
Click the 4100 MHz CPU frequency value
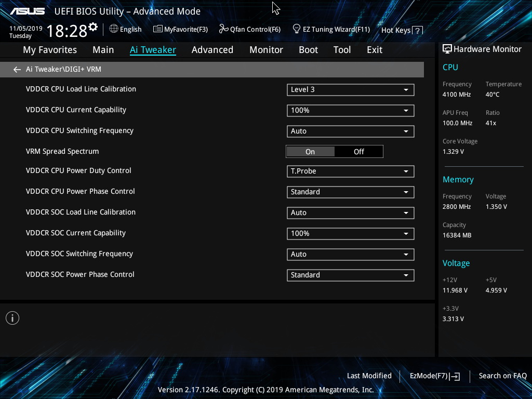(457, 95)
